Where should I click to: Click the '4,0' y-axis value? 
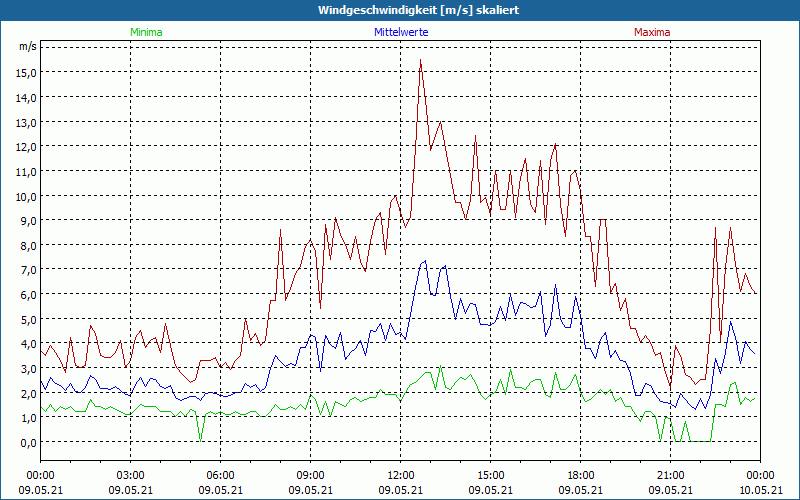29,344
